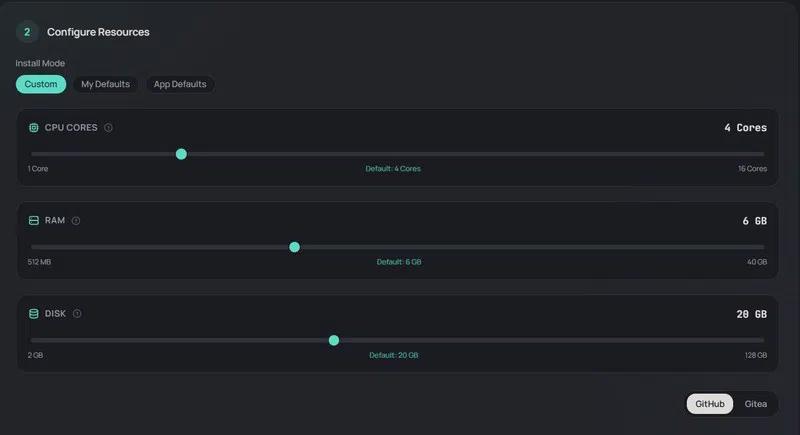Open info tooltip next to CPU Cores
Image resolution: width=800 pixels, height=435 pixels.
pos(108,128)
